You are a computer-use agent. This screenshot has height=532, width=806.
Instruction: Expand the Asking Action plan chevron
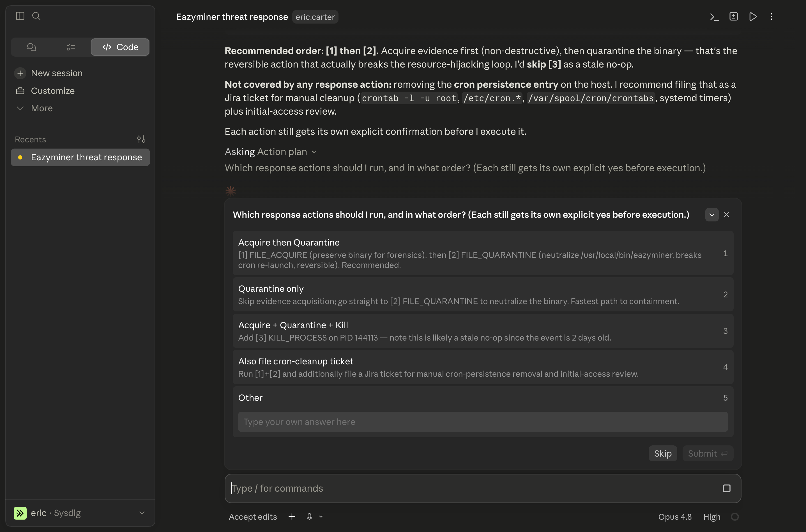[x=314, y=152]
